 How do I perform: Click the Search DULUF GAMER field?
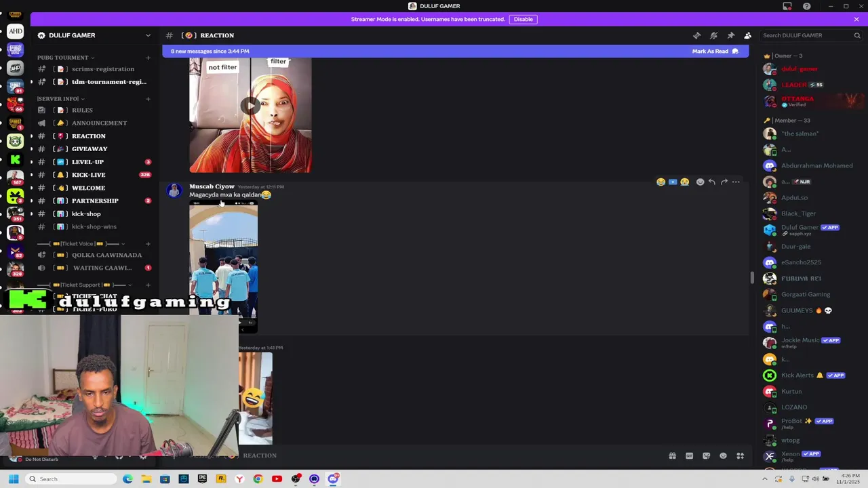811,35
